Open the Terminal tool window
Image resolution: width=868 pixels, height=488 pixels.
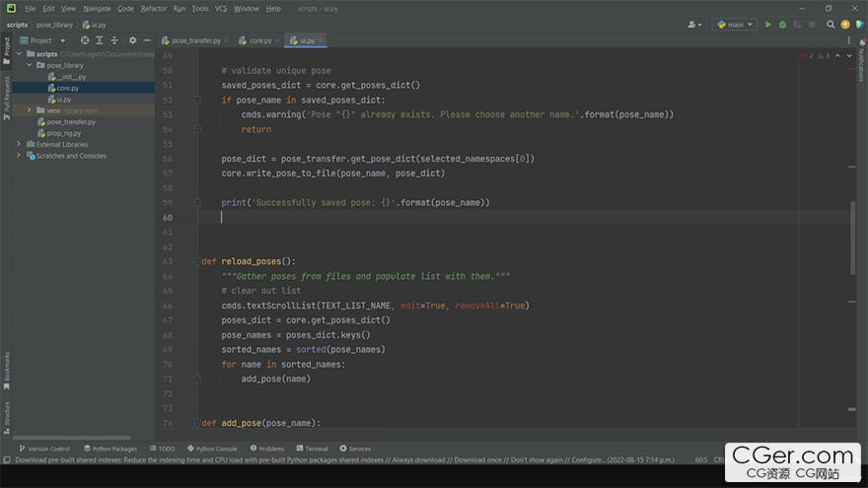pos(313,449)
